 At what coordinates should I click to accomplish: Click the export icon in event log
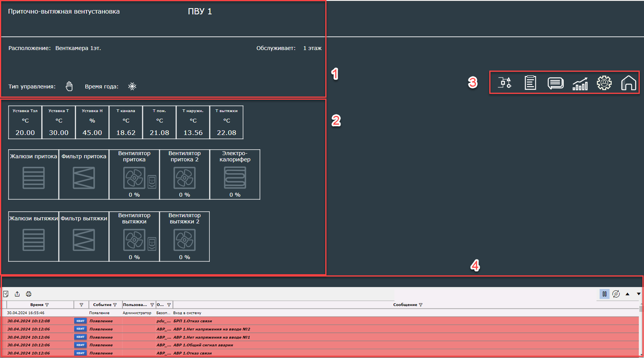click(17, 294)
